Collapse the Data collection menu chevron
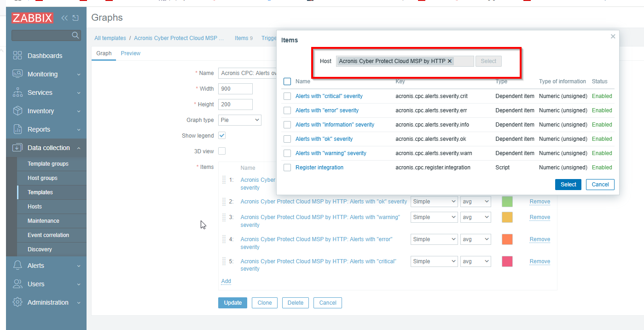 pyautogui.click(x=79, y=148)
